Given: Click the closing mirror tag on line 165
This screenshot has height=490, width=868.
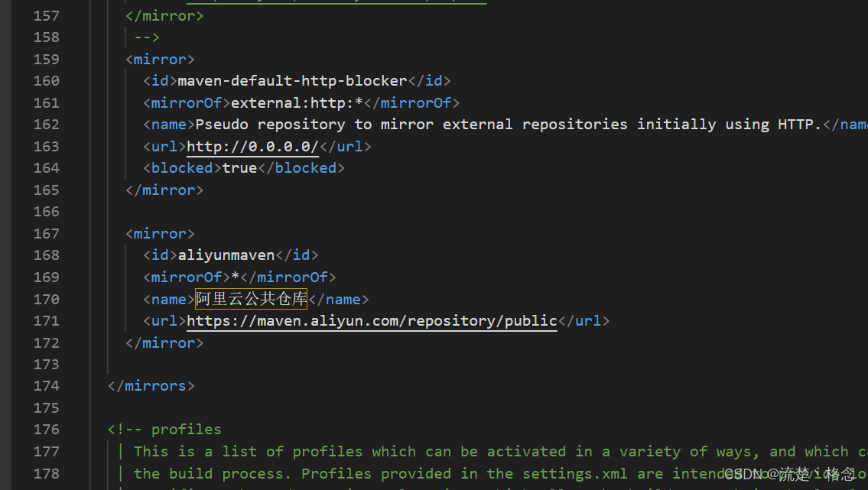Looking at the screenshot, I should pyautogui.click(x=164, y=190).
